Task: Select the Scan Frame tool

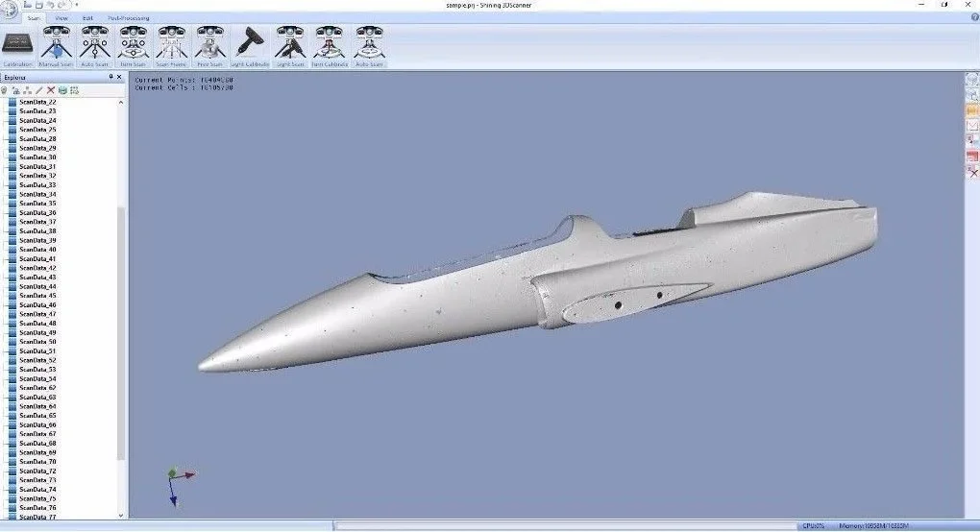Action: 171,46
